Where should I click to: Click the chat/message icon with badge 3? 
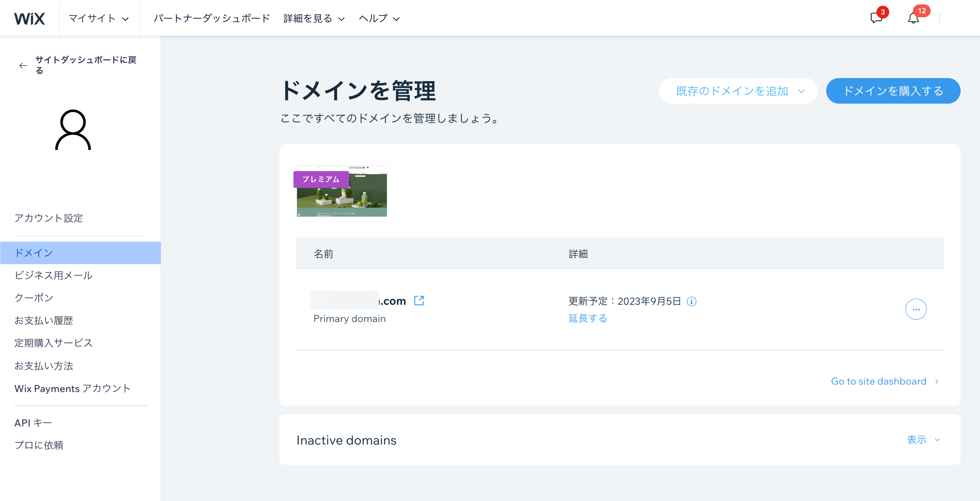point(876,17)
